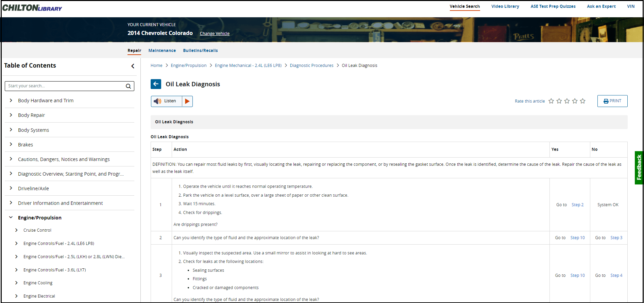Open the Cruise Control item
This screenshot has height=303, width=644.
[37, 230]
